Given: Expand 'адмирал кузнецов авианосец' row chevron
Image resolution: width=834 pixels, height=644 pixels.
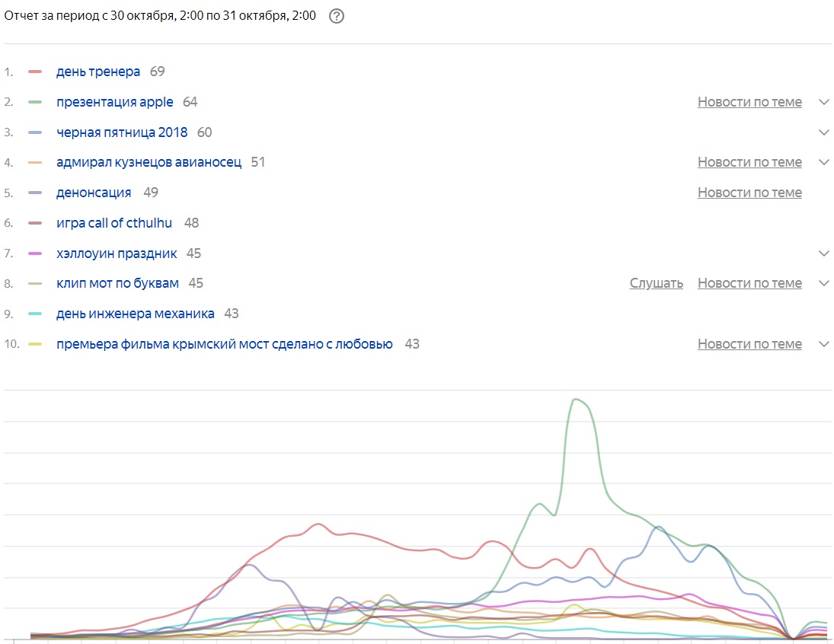Looking at the screenshot, I should (x=823, y=162).
